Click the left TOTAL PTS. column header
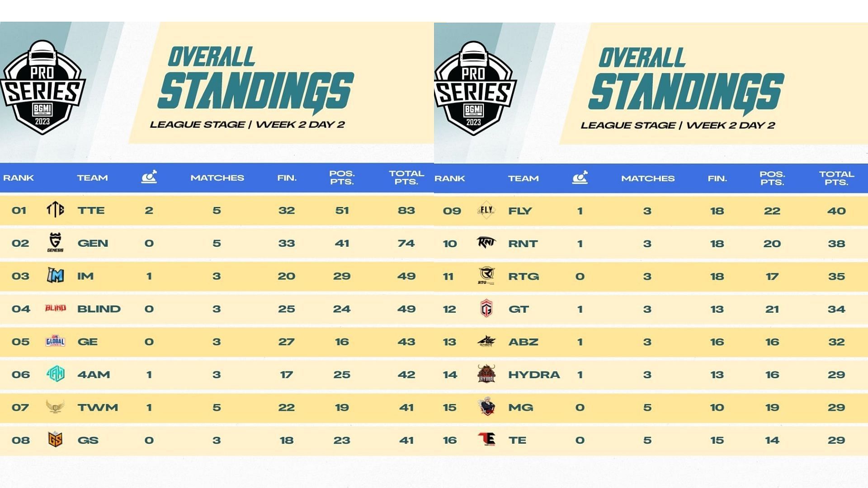Viewport: 868px width, 488px height. coord(406,178)
